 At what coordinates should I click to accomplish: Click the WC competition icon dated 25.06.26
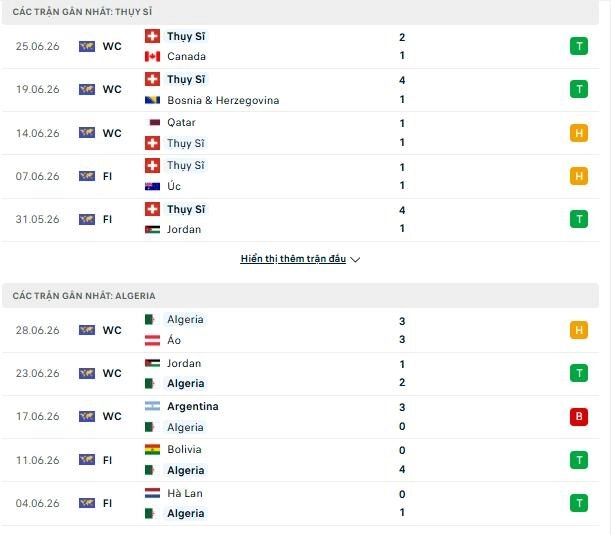click(87, 46)
